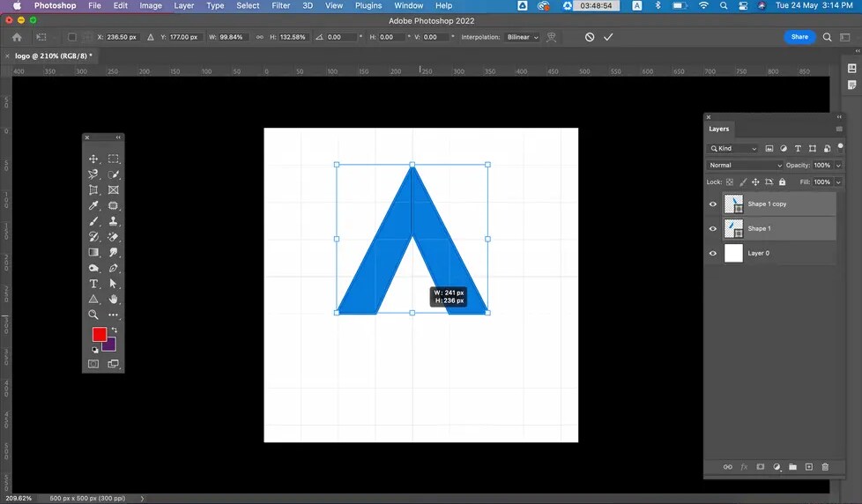Select the Brush tool
Viewport: 862px width, 504px height.
(x=93, y=221)
